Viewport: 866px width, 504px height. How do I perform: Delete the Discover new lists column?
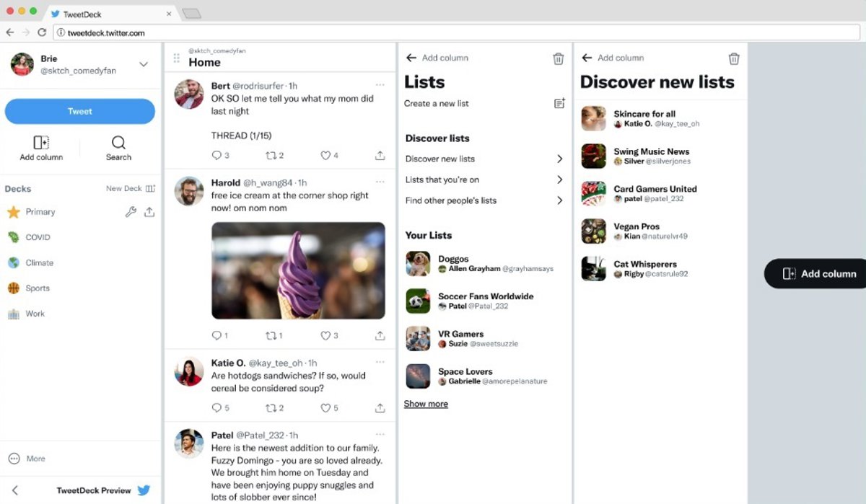[x=733, y=58]
